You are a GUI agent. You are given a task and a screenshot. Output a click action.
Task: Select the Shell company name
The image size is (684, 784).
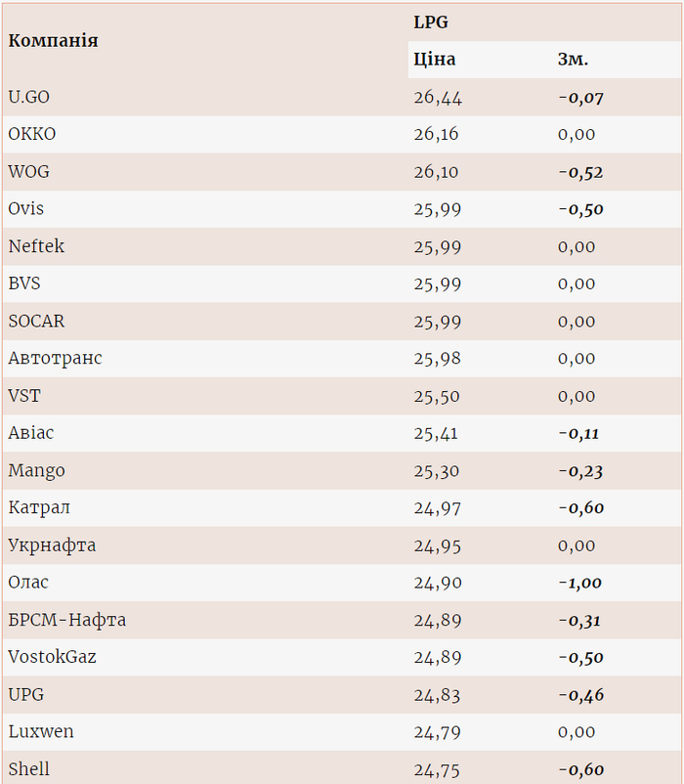(28, 768)
